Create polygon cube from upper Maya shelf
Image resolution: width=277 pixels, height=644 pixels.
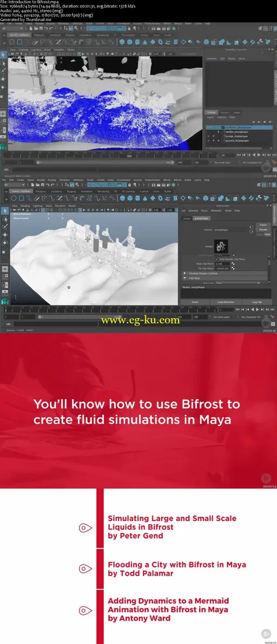click(x=129, y=42)
